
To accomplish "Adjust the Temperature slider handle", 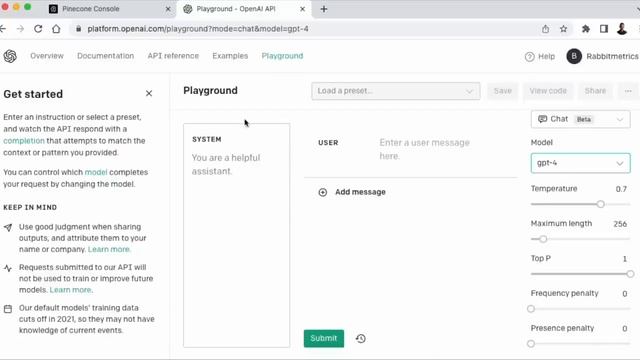I will tap(600, 204).
